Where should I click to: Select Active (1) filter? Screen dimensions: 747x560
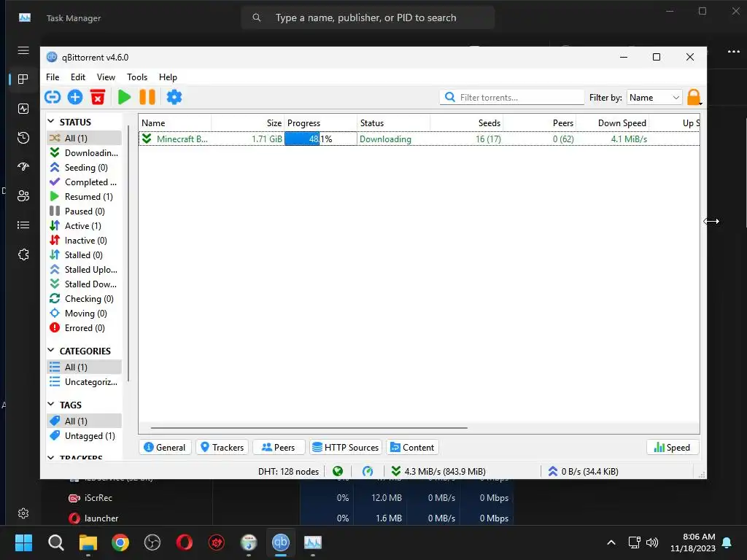85,226
